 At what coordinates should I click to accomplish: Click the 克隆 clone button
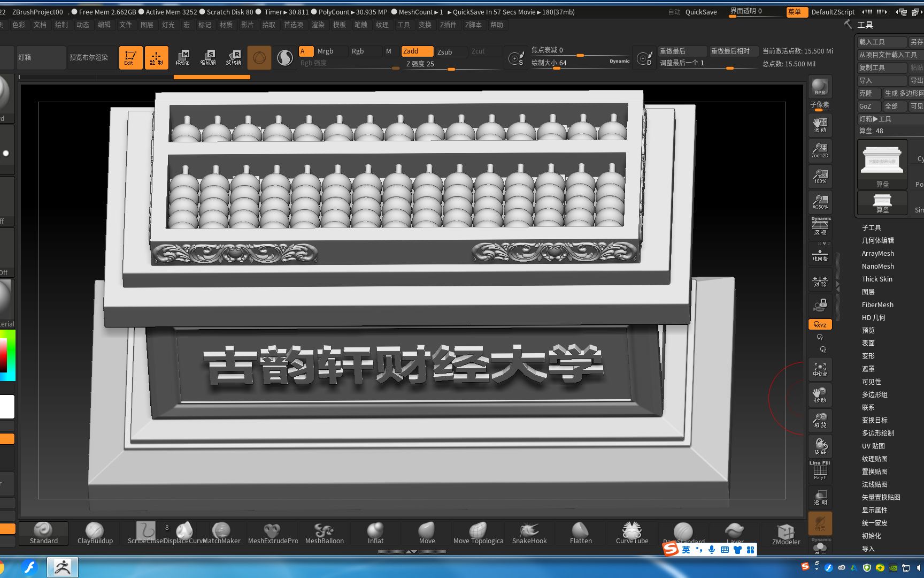pyautogui.click(x=868, y=93)
